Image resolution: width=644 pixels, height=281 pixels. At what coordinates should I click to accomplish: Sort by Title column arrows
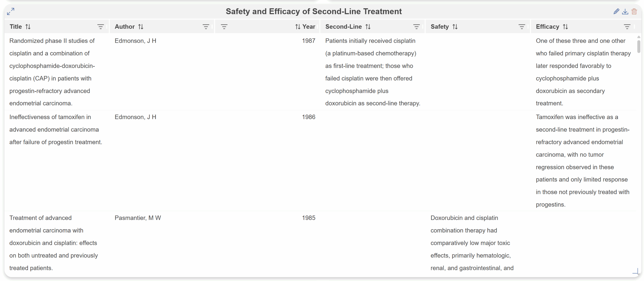pyautogui.click(x=28, y=27)
